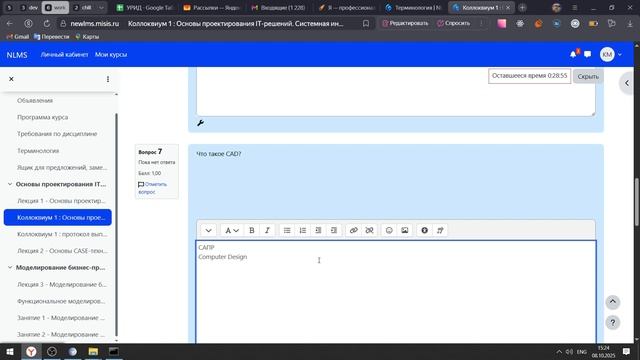640x360 pixels.
Task: Remove the link with the unlink icon
Action: click(x=369, y=230)
